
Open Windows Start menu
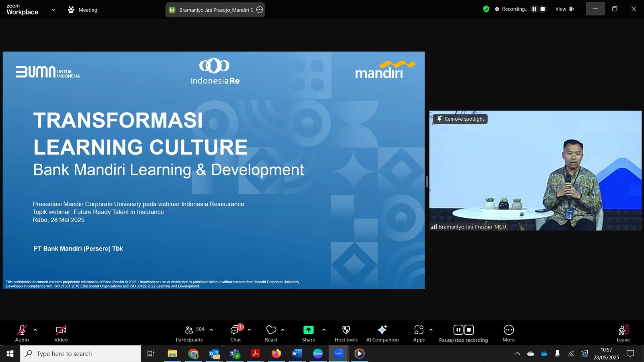(10, 354)
